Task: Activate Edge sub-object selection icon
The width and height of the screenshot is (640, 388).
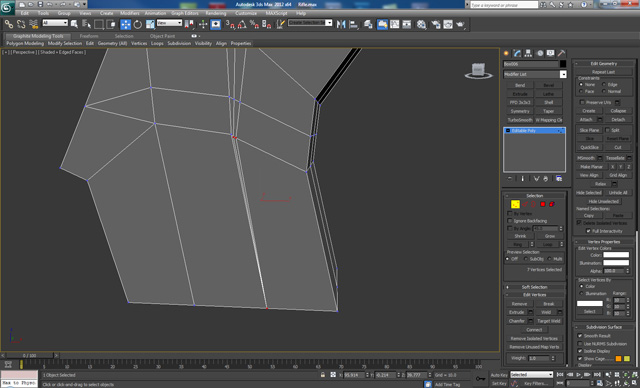Action: click(525, 204)
